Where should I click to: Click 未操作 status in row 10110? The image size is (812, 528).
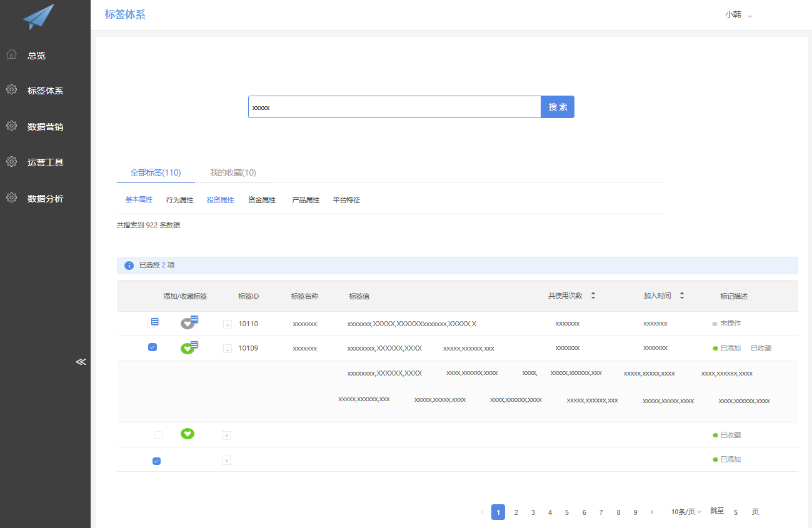point(730,323)
